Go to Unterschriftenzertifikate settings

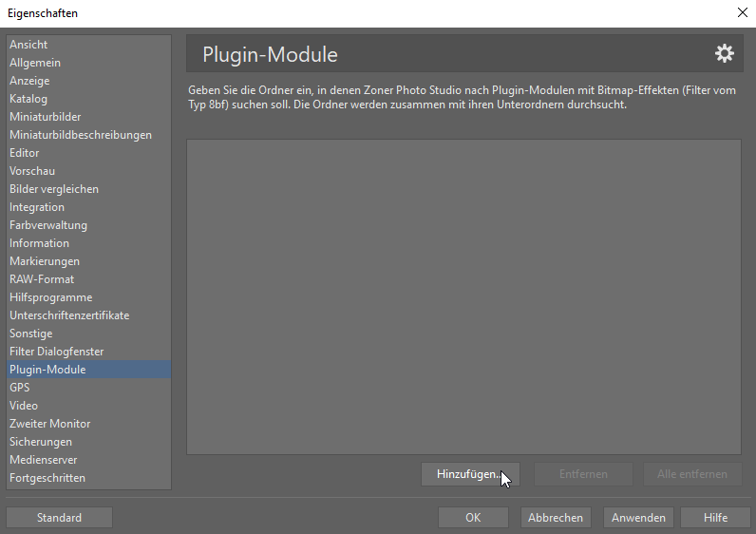pyautogui.click(x=88, y=315)
